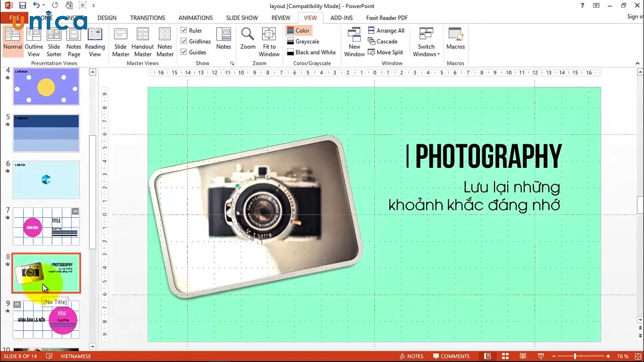644x362 pixels.
Task: Select Color display mode
Action: click(298, 31)
